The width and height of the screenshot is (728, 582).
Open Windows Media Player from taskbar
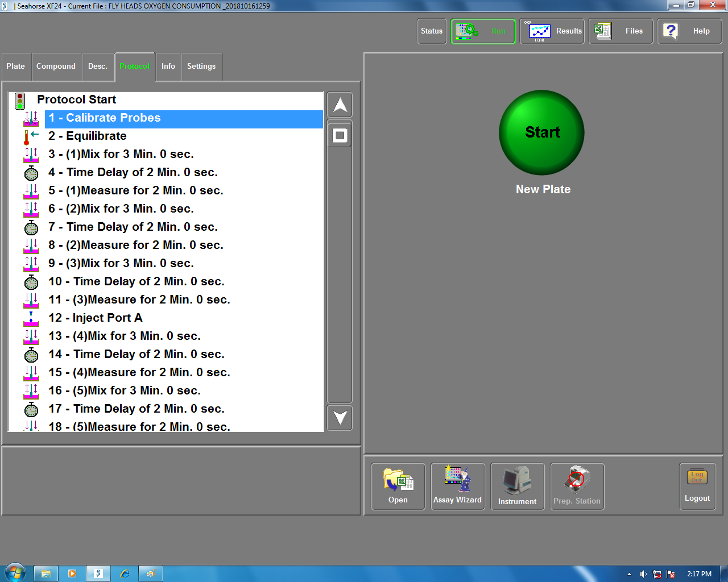(72, 573)
